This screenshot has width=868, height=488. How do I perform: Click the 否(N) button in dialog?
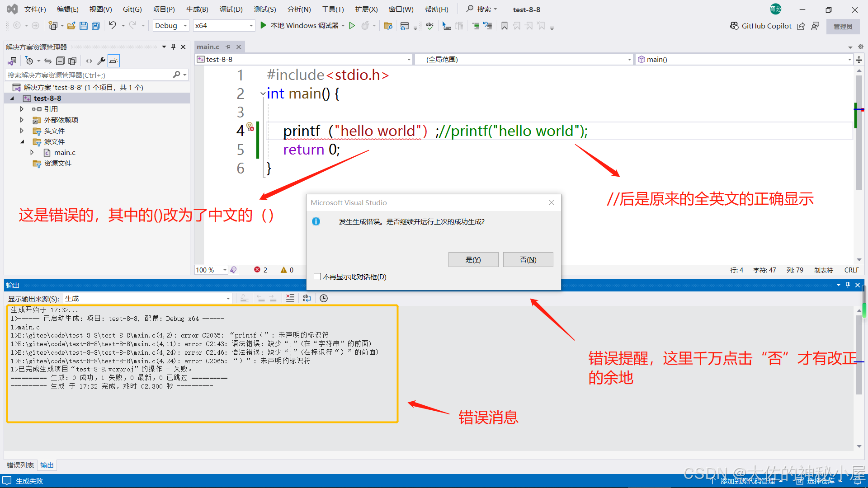click(528, 260)
